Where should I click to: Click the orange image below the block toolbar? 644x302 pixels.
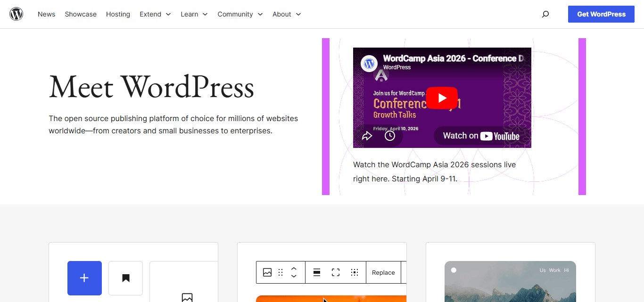[331, 299]
